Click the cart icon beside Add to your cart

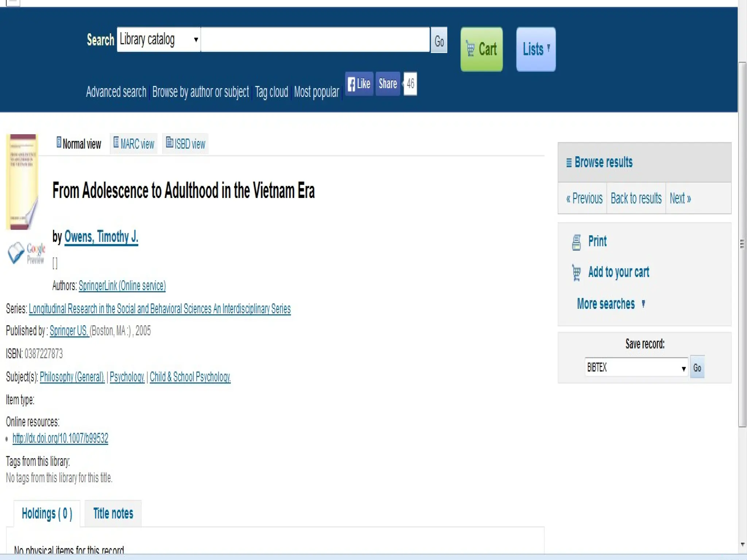(x=576, y=273)
